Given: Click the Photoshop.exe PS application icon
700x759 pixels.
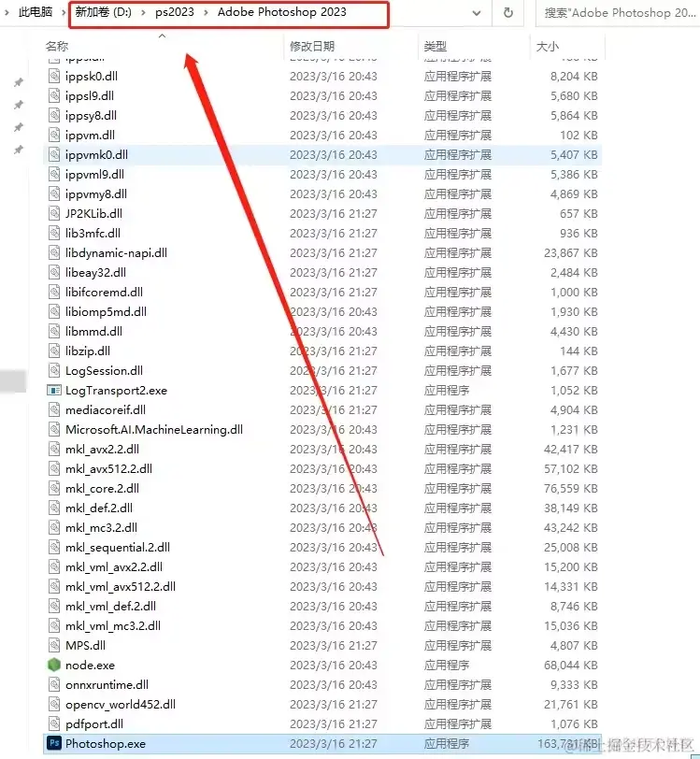Looking at the screenshot, I should tap(54, 743).
